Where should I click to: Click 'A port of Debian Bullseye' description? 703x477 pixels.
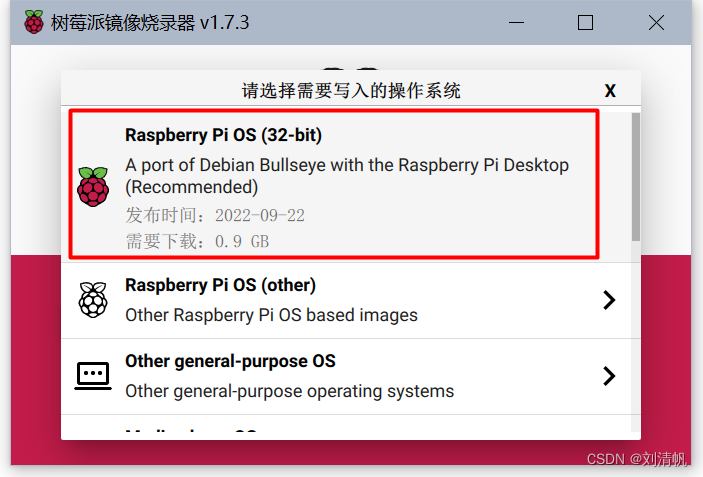347,176
